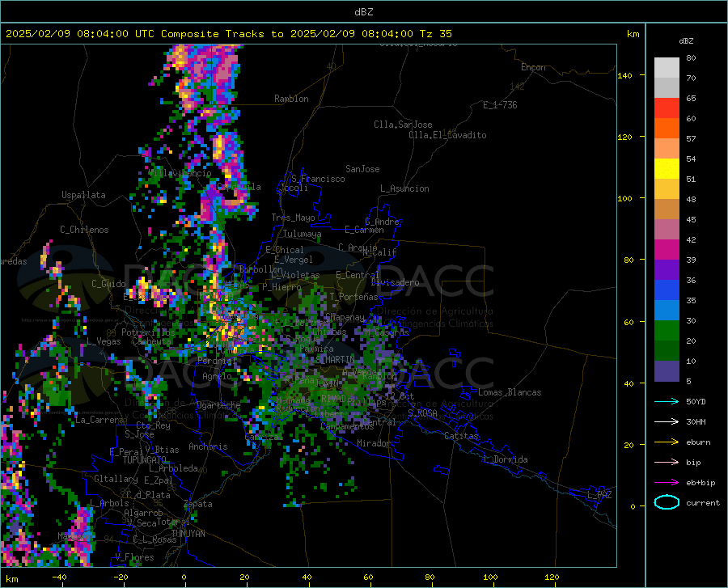This screenshot has width=728, height=588.
Task: Click the 'dBZ' title at the top
Action: pos(363,12)
